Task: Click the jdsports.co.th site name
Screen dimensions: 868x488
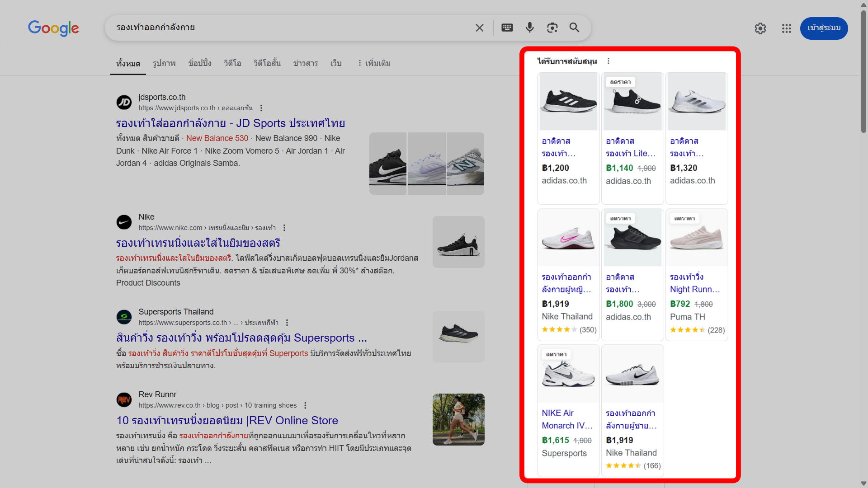Action: [162, 97]
